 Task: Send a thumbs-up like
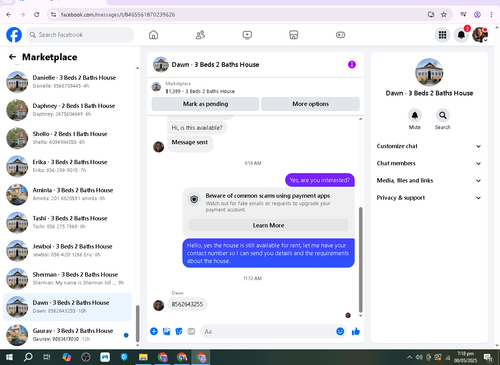(x=356, y=331)
